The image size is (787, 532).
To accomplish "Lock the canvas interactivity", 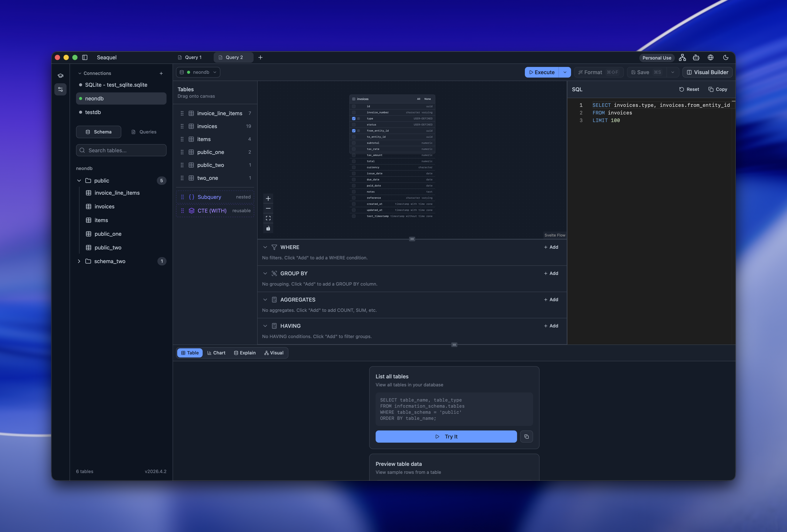I will click(x=268, y=228).
